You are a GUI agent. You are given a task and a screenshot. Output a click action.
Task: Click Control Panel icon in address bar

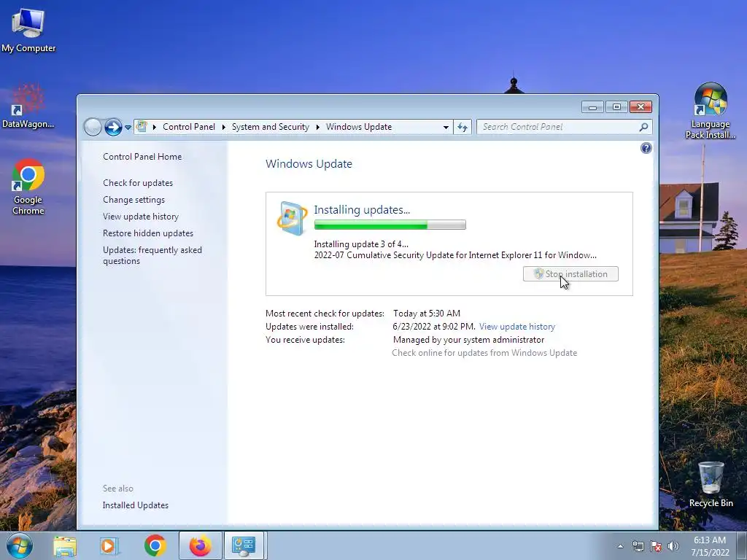[x=142, y=127]
